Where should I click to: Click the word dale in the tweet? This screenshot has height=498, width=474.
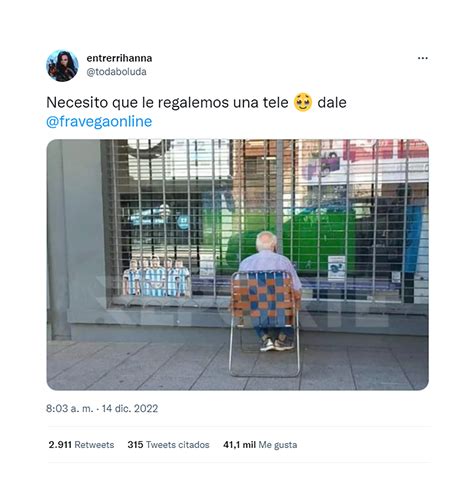tap(332, 102)
